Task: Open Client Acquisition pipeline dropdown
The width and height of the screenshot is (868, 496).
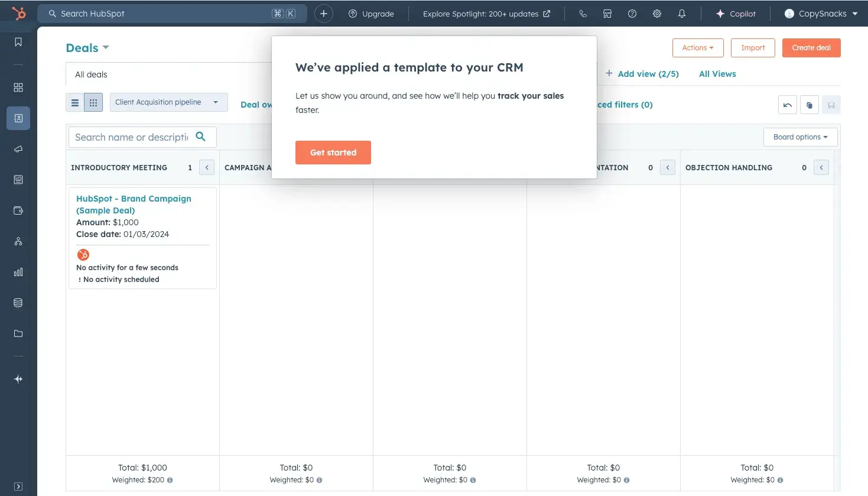Action: 168,102
